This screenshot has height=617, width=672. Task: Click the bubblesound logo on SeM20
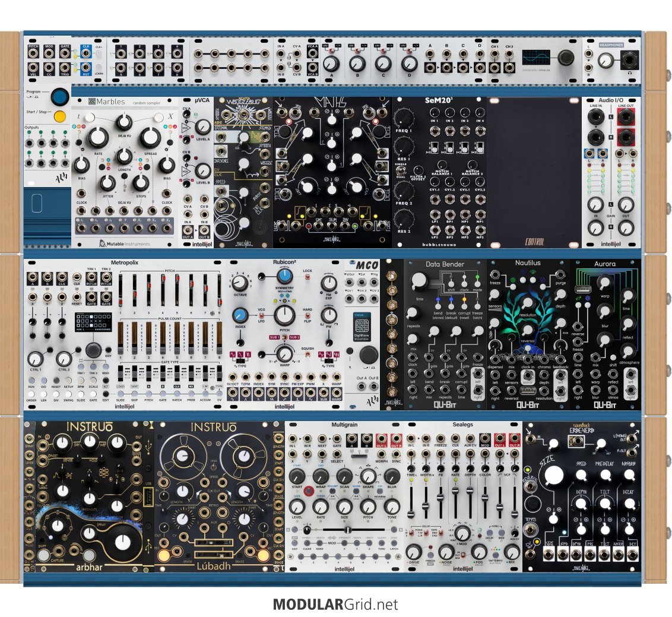coord(439,245)
